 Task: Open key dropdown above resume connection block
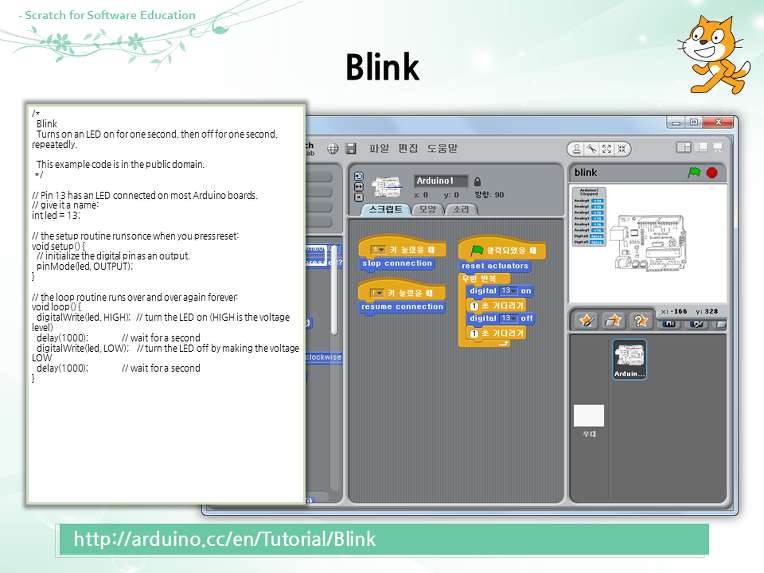pos(377,293)
